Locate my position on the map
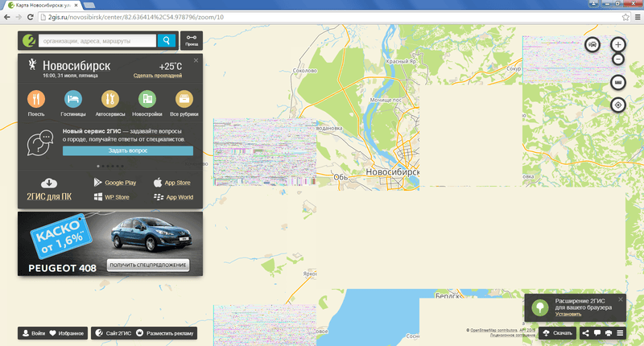The image size is (644, 346). pos(617,105)
